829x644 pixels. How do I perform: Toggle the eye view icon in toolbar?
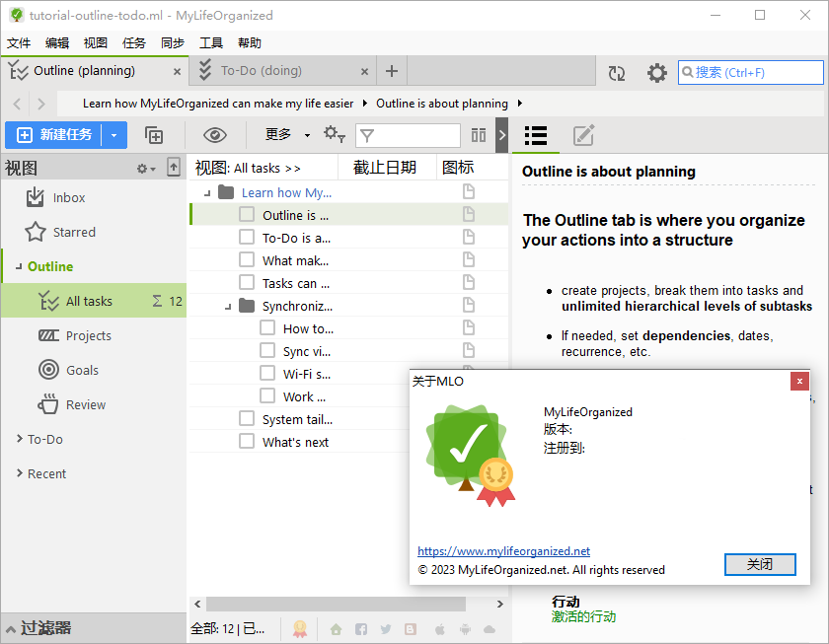pos(215,135)
